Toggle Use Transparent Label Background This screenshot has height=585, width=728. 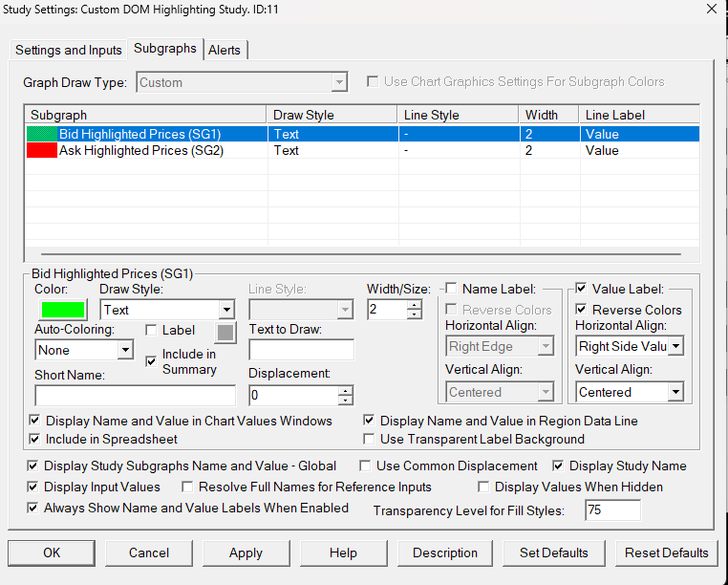tap(370, 439)
